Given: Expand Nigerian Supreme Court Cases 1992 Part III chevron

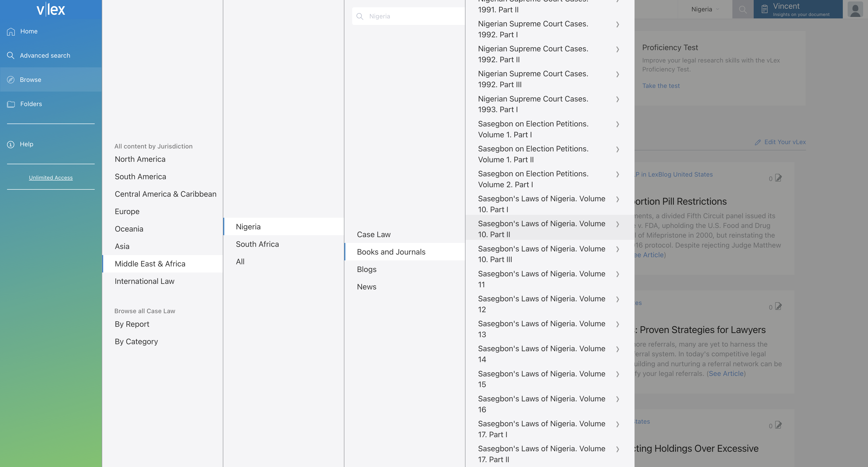Looking at the screenshot, I should [x=618, y=74].
